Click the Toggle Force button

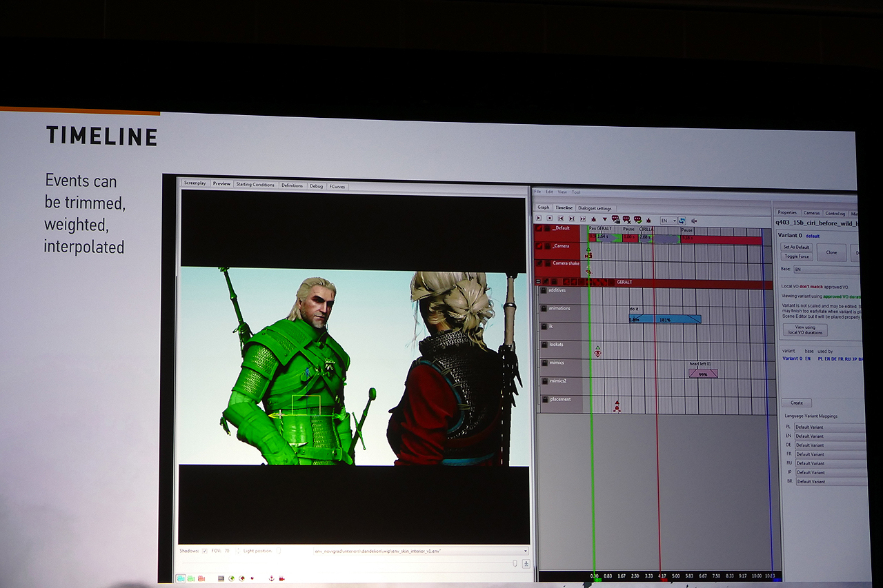point(797,256)
